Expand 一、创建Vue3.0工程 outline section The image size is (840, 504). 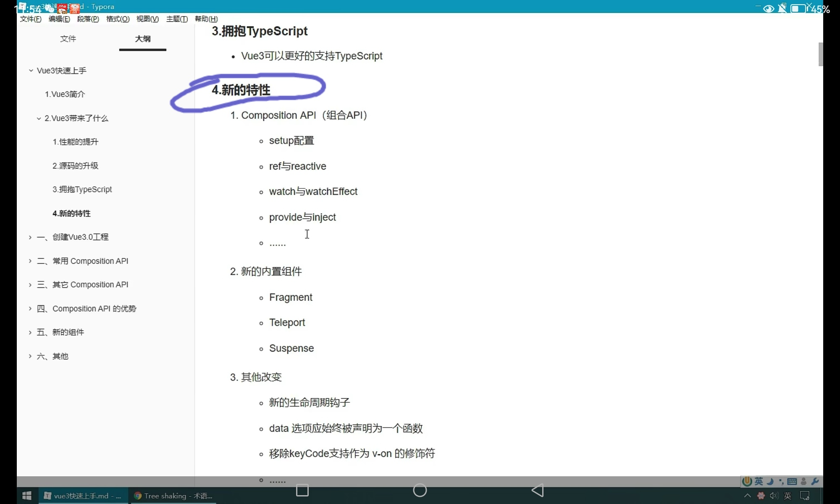(x=30, y=237)
